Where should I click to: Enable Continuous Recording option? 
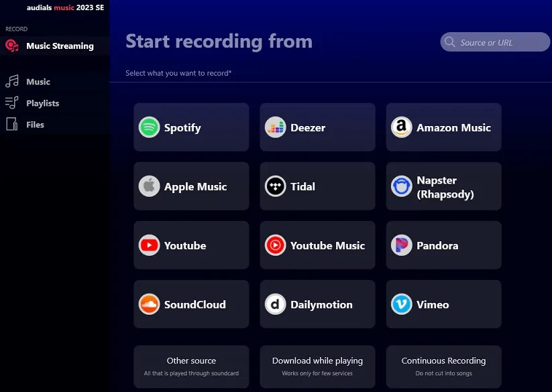[443, 367]
